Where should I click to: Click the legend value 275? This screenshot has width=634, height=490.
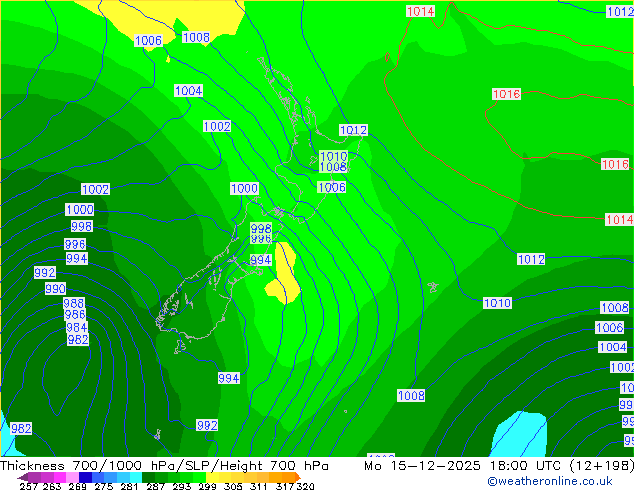[x=104, y=486]
